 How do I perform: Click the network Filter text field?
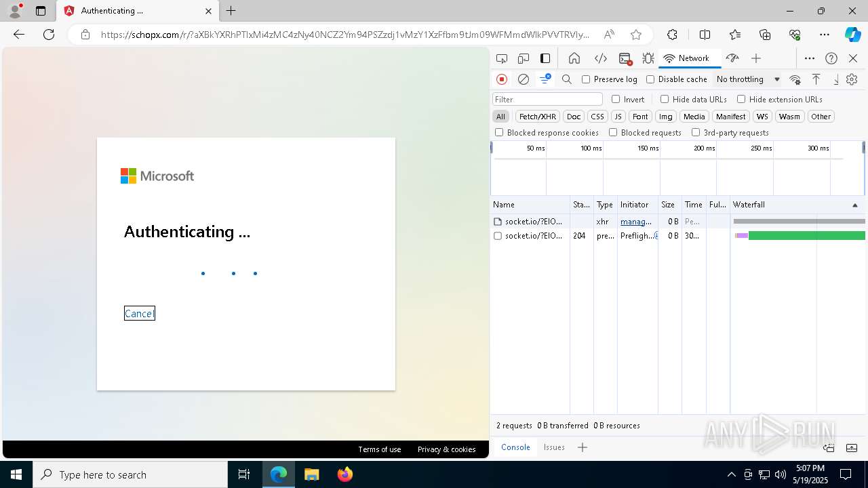(x=547, y=99)
